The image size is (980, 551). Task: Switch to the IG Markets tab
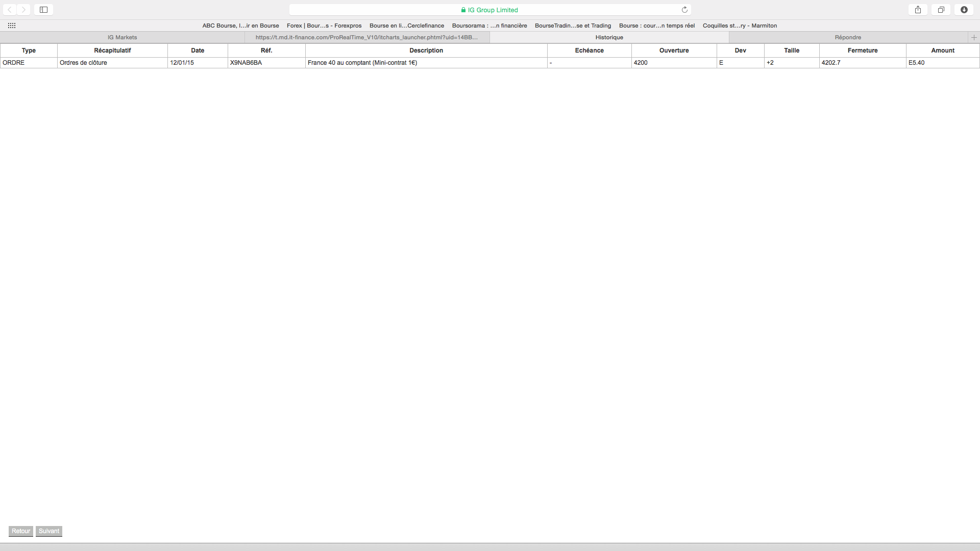[122, 37]
